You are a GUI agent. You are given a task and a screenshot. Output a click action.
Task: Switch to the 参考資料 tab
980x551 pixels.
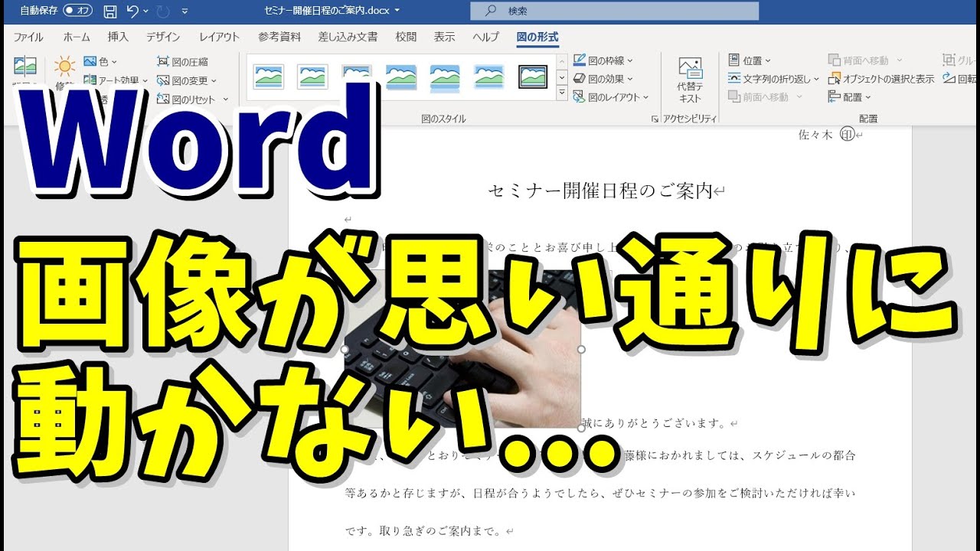click(279, 37)
